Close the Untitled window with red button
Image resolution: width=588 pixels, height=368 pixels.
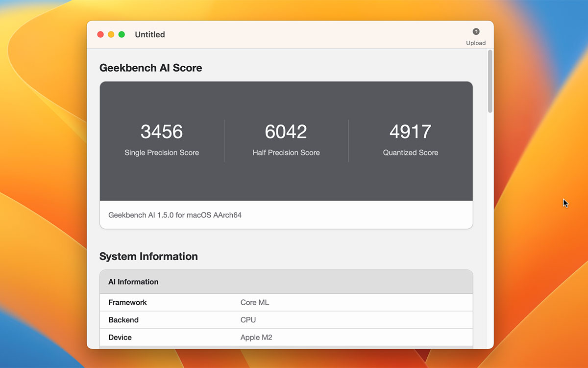coord(100,34)
